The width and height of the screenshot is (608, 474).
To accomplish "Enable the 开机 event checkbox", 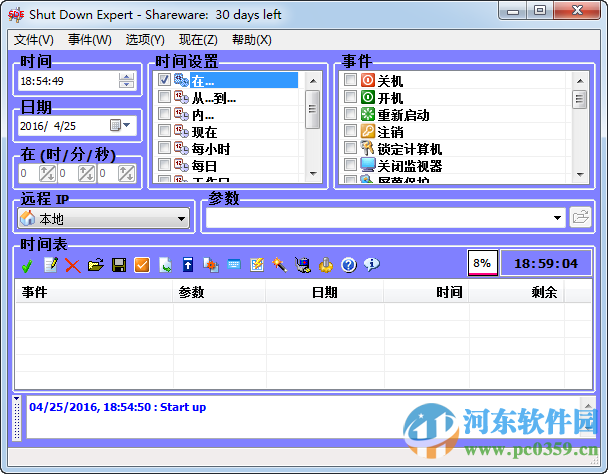I will pyautogui.click(x=350, y=97).
